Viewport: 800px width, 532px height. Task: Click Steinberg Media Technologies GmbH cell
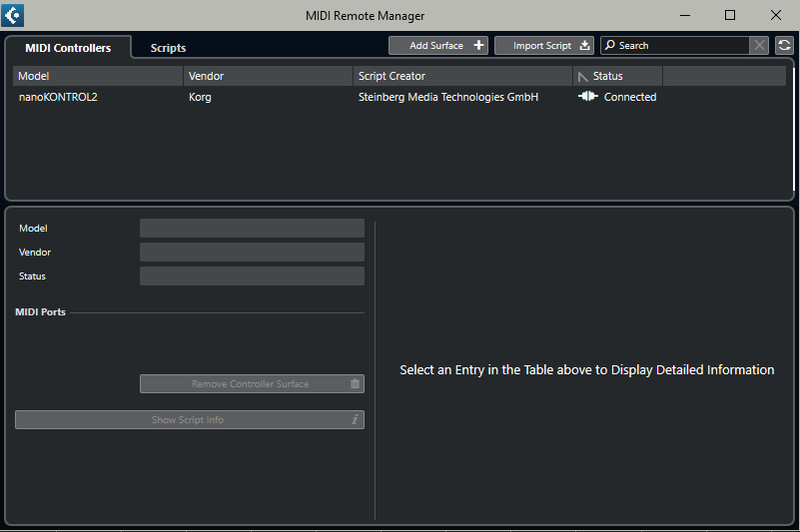click(x=448, y=97)
